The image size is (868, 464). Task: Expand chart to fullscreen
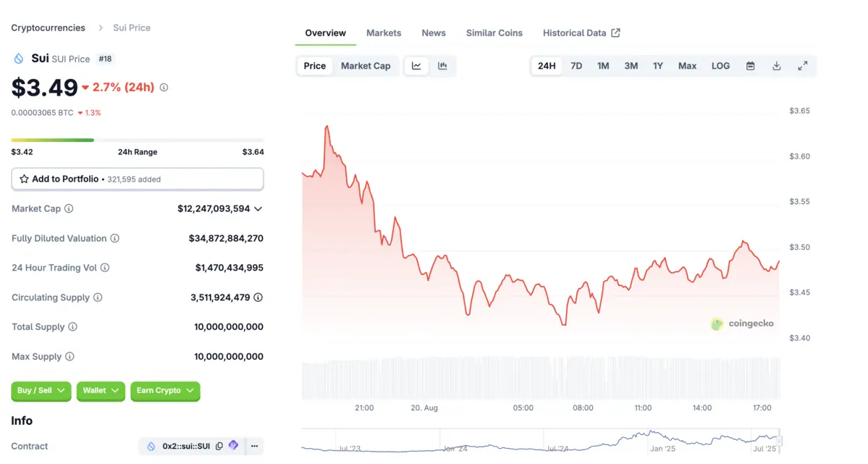pyautogui.click(x=803, y=66)
